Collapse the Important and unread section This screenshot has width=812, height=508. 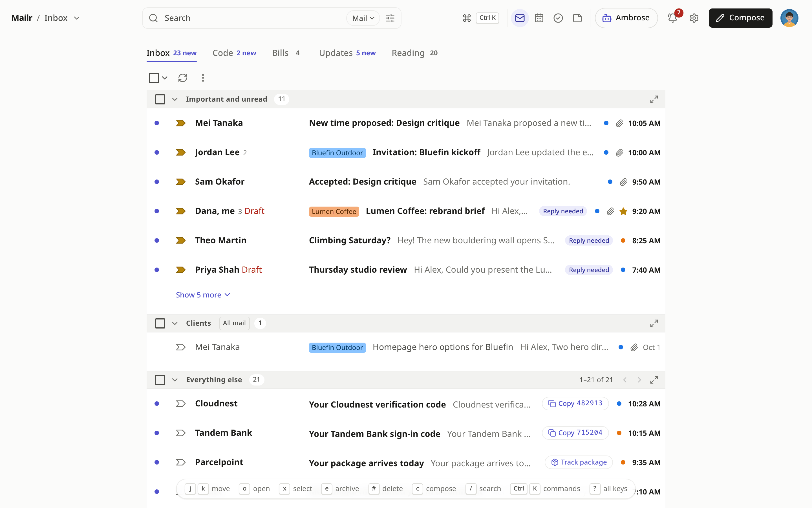tap(175, 99)
